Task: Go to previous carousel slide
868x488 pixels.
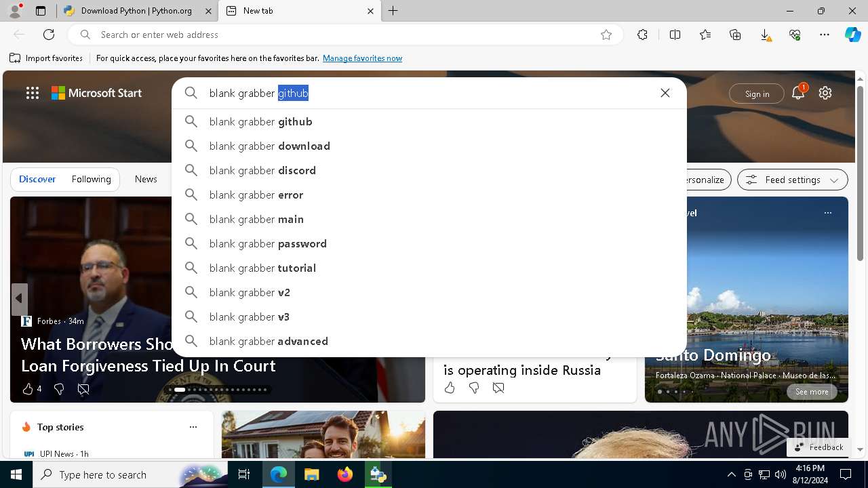Action: tap(19, 298)
